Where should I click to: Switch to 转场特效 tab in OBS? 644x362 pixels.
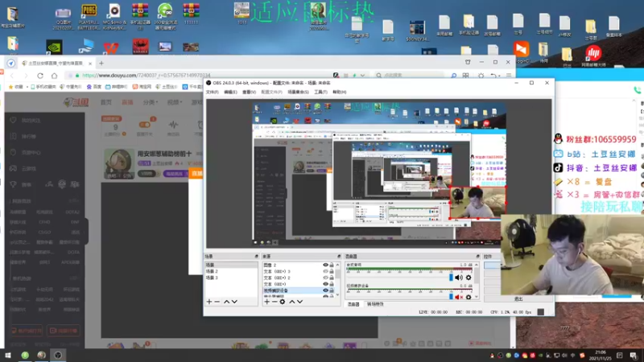tap(375, 304)
